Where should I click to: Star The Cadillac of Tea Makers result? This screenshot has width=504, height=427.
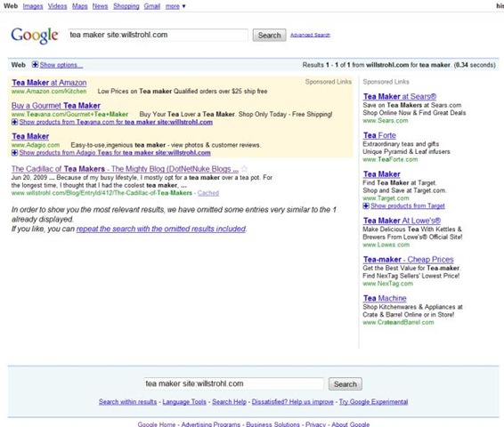click(244, 168)
